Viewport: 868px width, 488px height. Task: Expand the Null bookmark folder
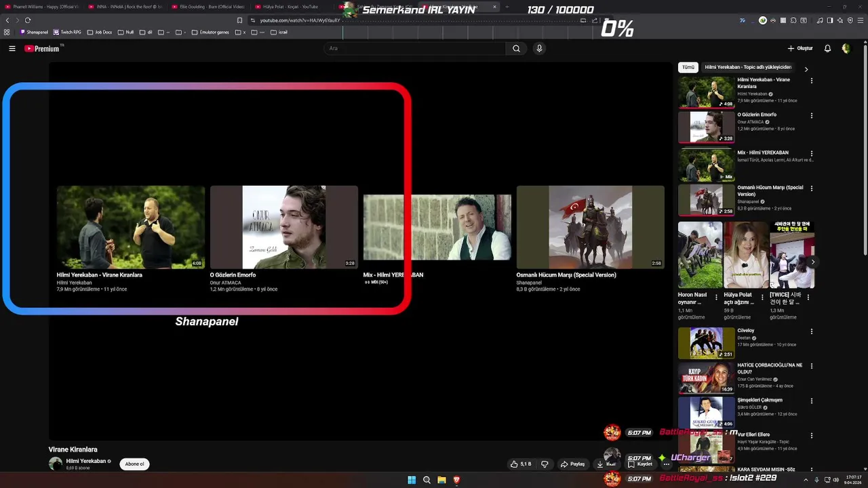pyautogui.click(x=125, y=32)
